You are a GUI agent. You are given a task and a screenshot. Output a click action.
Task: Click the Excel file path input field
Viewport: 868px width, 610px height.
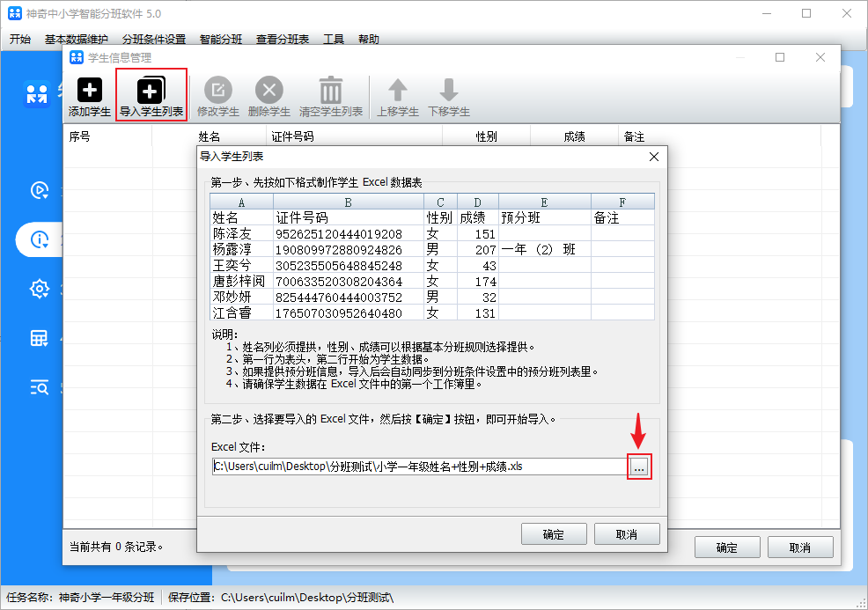pyautogui.click(x=418, y=467)
